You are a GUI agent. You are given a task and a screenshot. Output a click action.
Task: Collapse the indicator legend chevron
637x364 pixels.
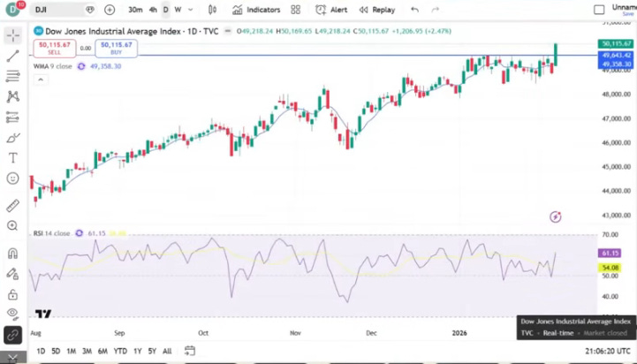pos(41,80)
